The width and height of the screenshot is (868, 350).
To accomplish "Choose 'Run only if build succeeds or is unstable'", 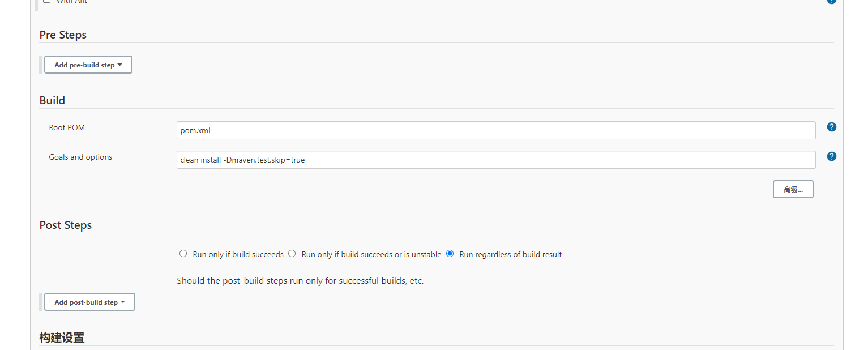I will tap(292, 254).
